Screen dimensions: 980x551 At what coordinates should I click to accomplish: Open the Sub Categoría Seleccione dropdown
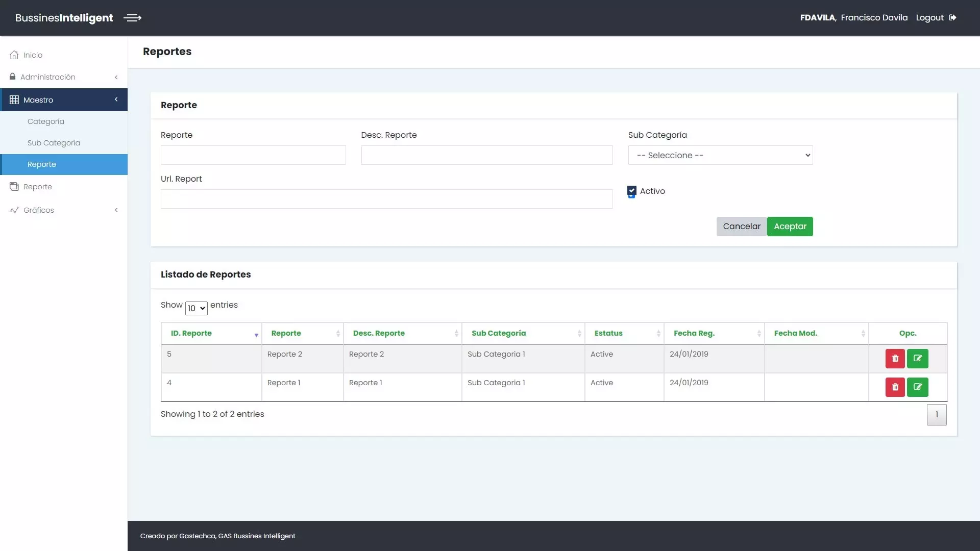(720, 155)
